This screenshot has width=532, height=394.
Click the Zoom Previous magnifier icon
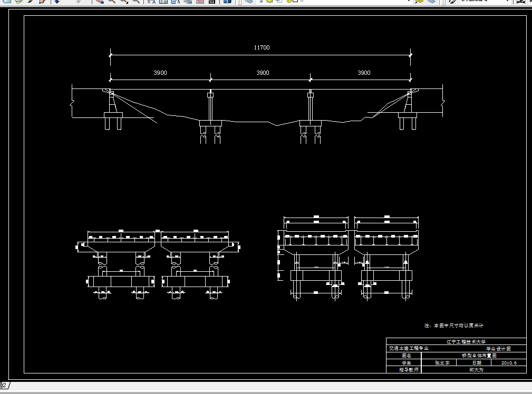(136, 1)
